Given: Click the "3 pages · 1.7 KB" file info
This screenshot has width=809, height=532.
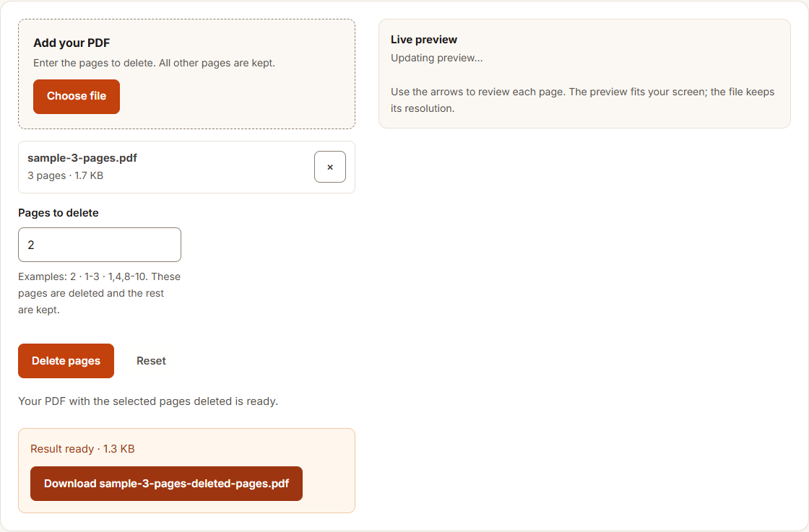Looking at the screenshot, I should (66, 175).
